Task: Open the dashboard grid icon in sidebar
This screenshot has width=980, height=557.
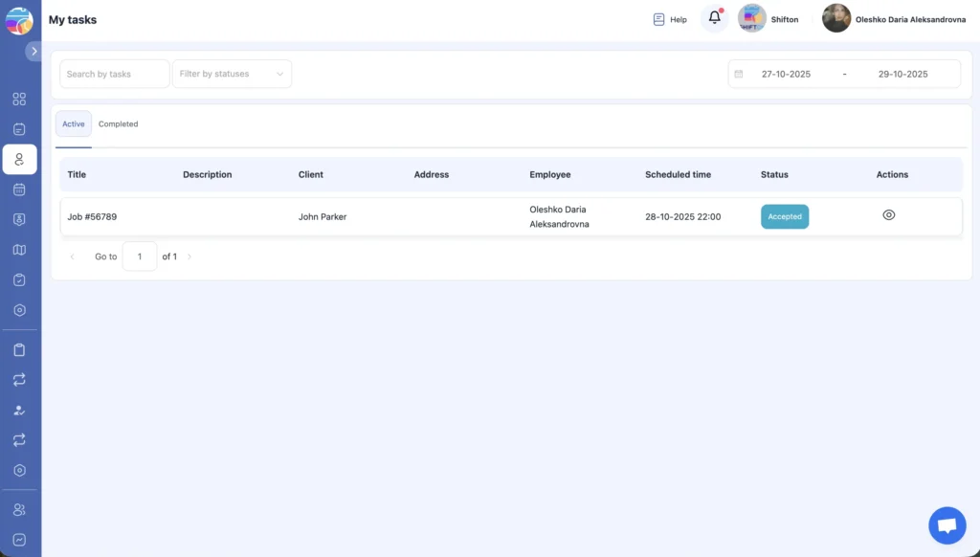Action: (x=19, y=99)
